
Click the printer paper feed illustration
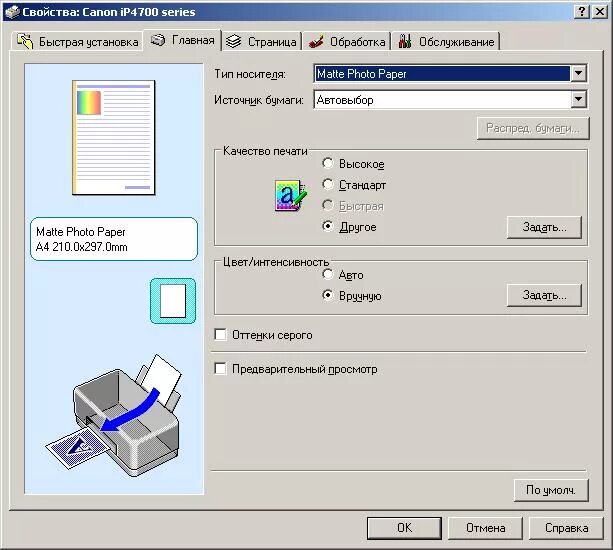113,416
